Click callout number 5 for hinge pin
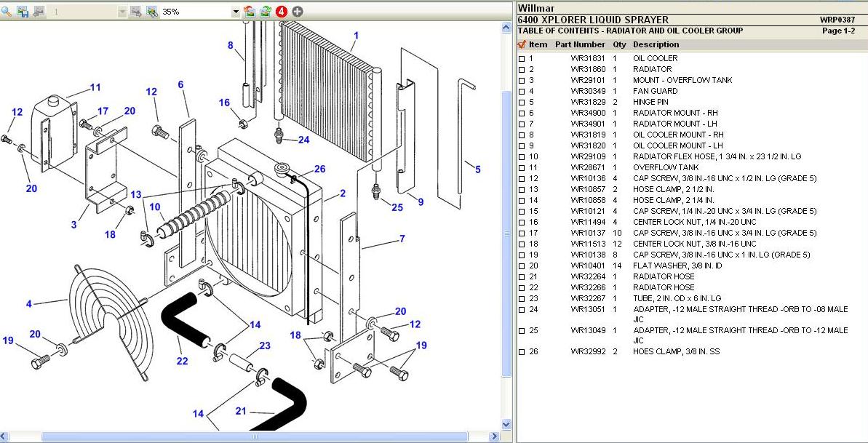868x443 pixels. coord(478,169)
